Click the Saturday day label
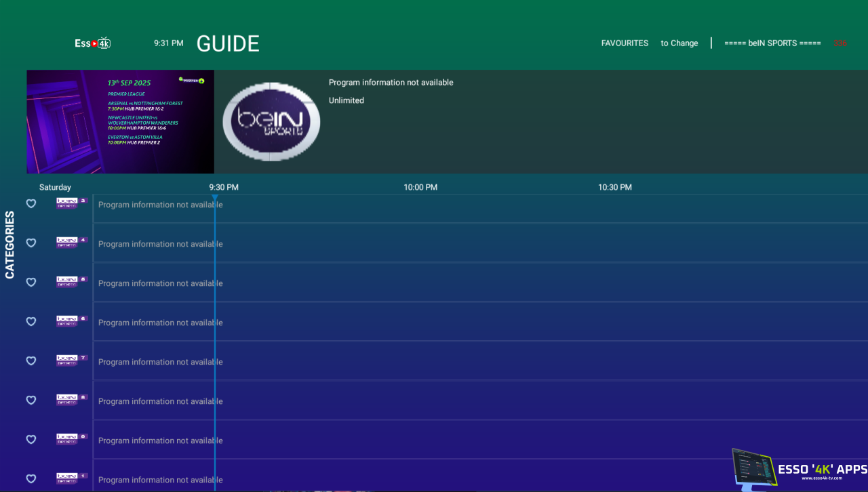Viewport: 868px width, 492px height. click(55, 187)
